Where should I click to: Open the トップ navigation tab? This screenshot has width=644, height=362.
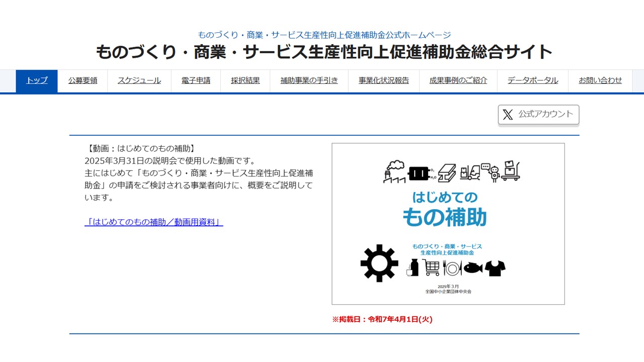(37, 80)
